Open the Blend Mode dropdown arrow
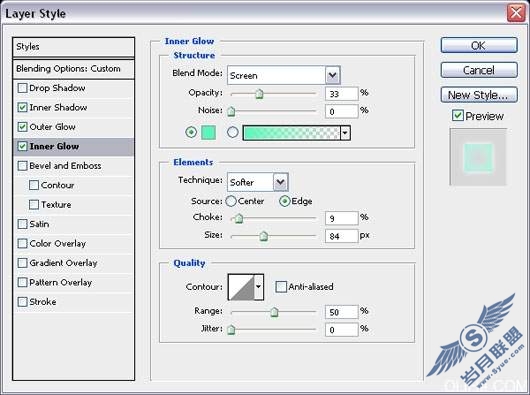530x395 pixels. pyautogui.click(x=333, y=75)
